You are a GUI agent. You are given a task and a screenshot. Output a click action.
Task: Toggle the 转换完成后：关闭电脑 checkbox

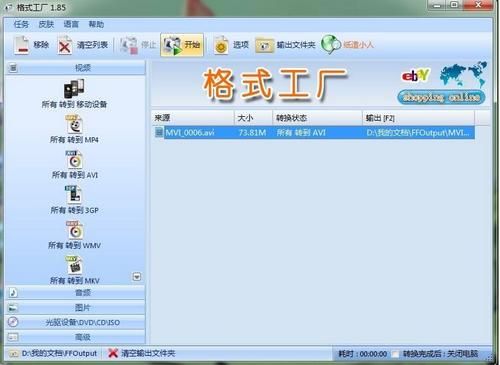pos(395,354)
